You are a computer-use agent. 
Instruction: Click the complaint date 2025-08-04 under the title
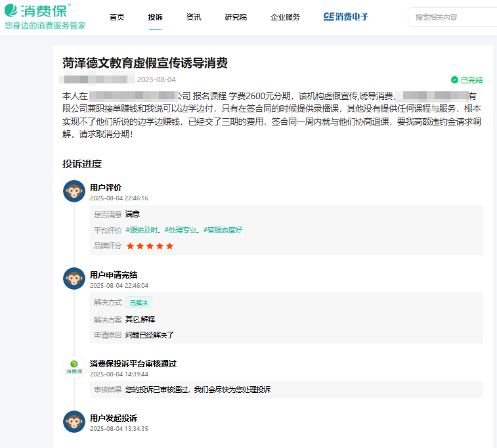pos(156,79)
